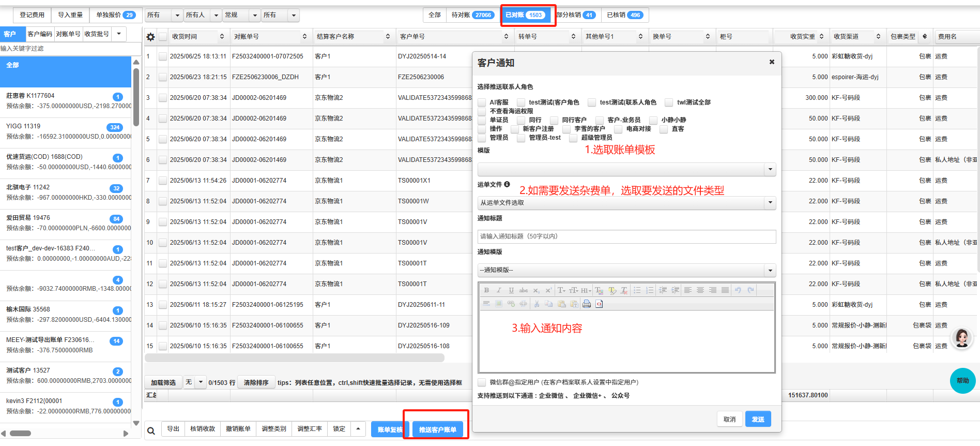Open the 从运单文件选取 dropdown

[770, 203]
